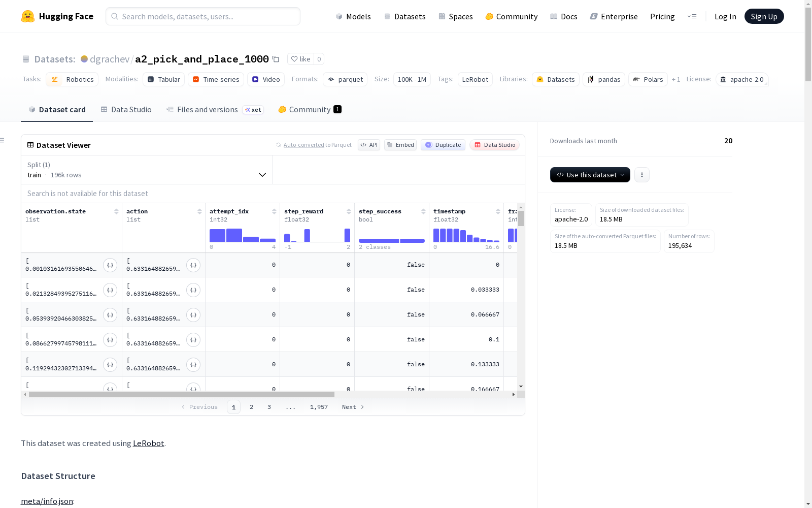Click the table's vertical scrollbar thumb
812x508 pixels.
pos(521,218)
